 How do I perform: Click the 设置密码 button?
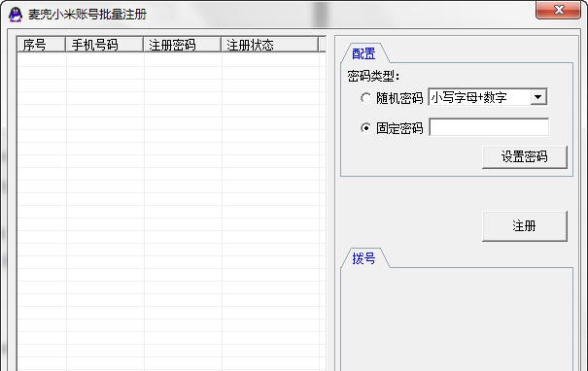pos(524,156)
